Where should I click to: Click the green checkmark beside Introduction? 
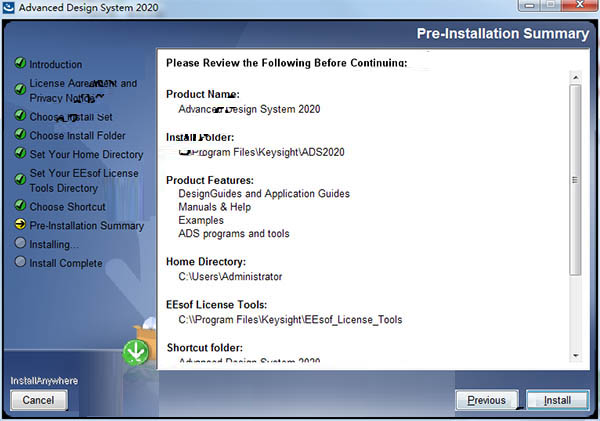click(20, 62)
